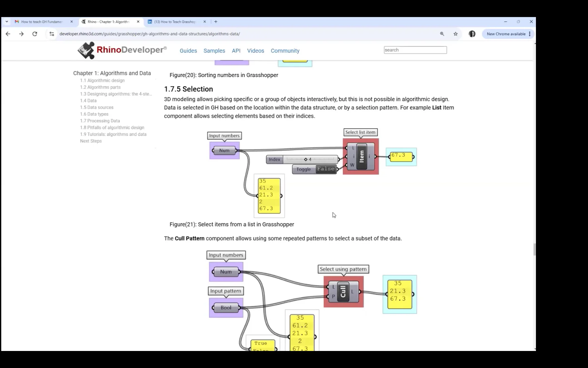Close the Rhino Chapter 1 tab

[x=138, y=21]
